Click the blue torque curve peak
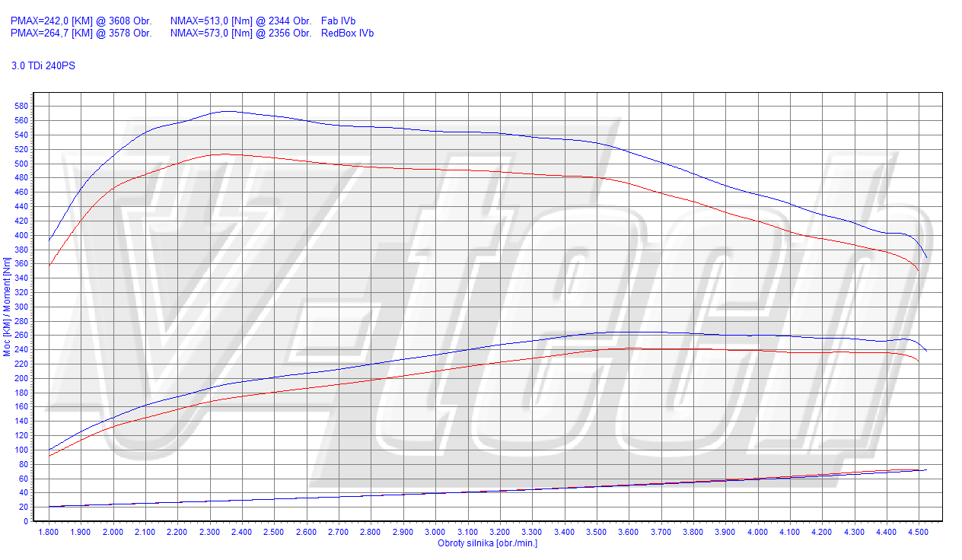 pos(228,111)
